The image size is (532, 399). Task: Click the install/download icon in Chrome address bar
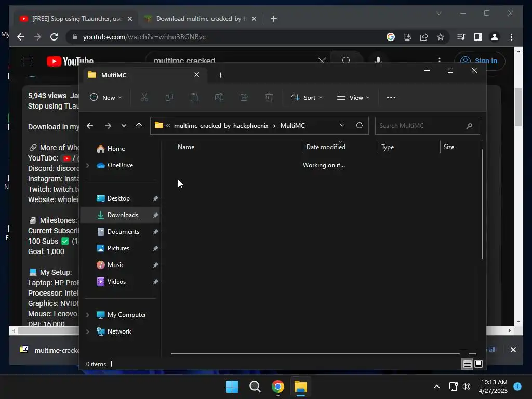(x=407, y=37)
